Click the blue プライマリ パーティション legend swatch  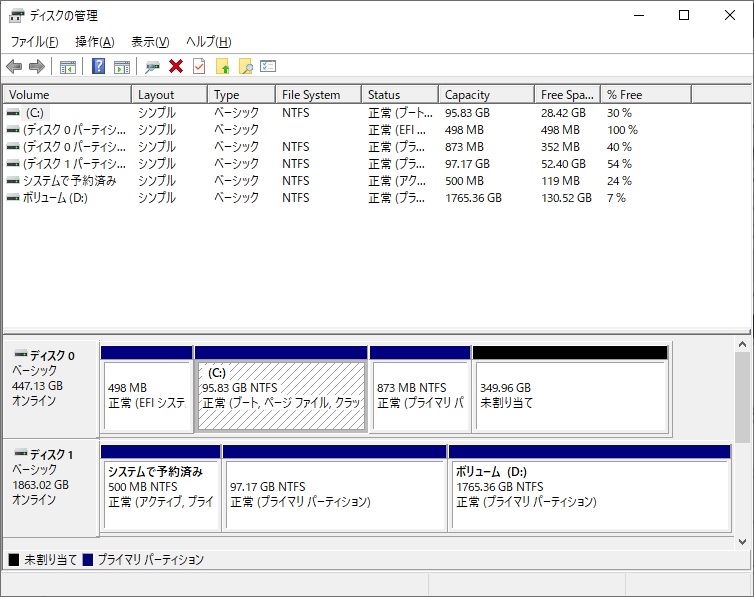click(88, 560)
